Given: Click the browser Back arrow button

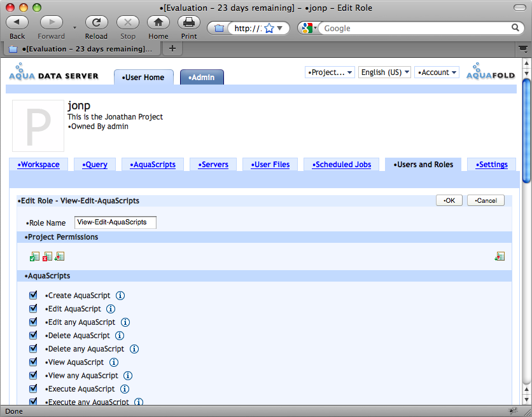Looking at the screenshot, I should coord(17,23).
